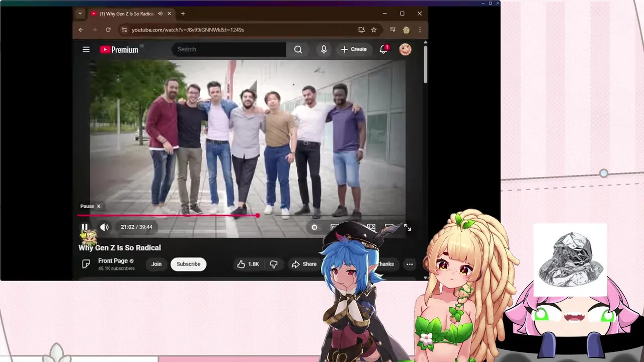The width and height of the screenshot is (644, 362).
Task: Go back in the browser
Action: [81, 30]
